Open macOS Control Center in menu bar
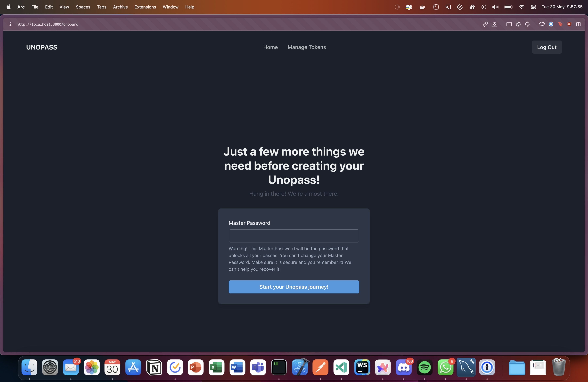The image size is (588, 382). pyautogui.click(x=533, y=7)
